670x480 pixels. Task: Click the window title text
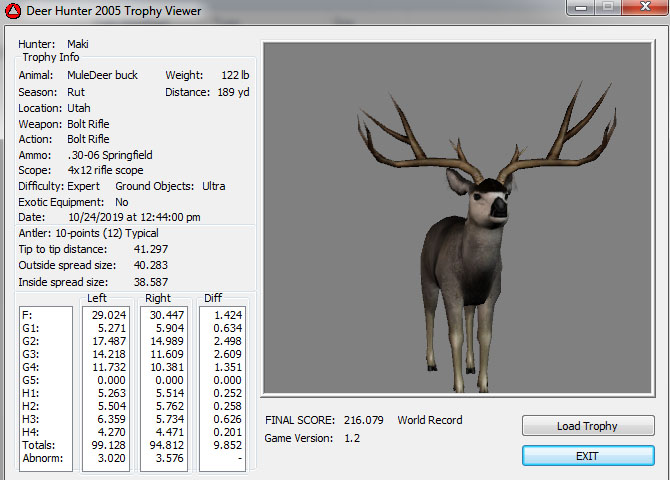pos(115,12)
